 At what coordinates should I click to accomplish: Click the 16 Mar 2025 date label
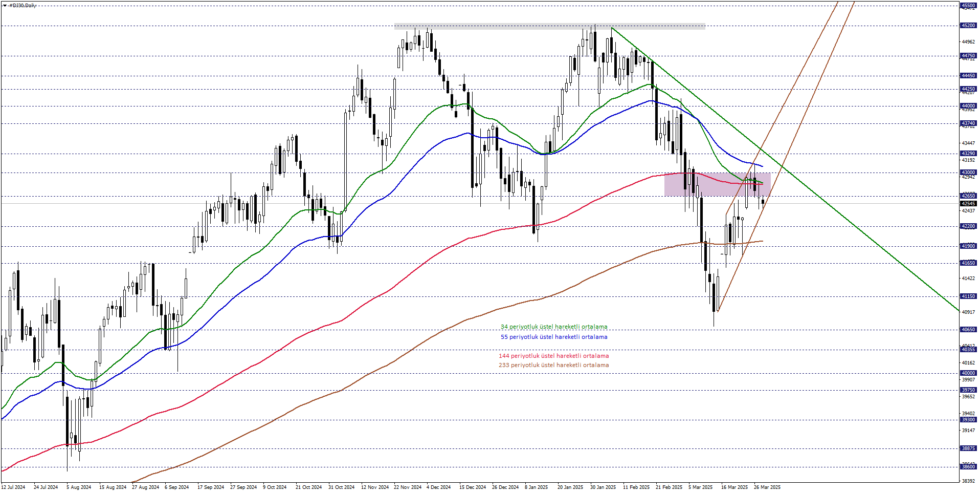pos(734,487)
